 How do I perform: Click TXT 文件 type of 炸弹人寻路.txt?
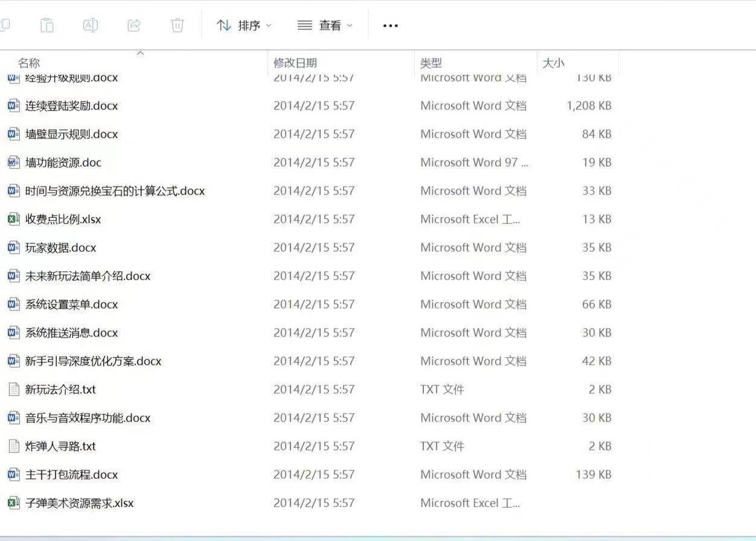[442, 446]
